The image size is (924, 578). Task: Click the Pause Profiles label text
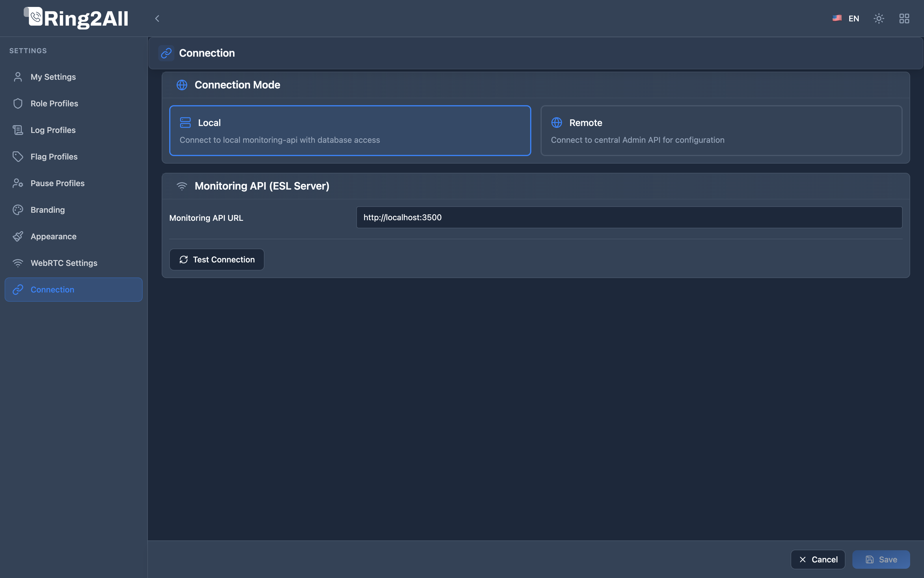58,183
